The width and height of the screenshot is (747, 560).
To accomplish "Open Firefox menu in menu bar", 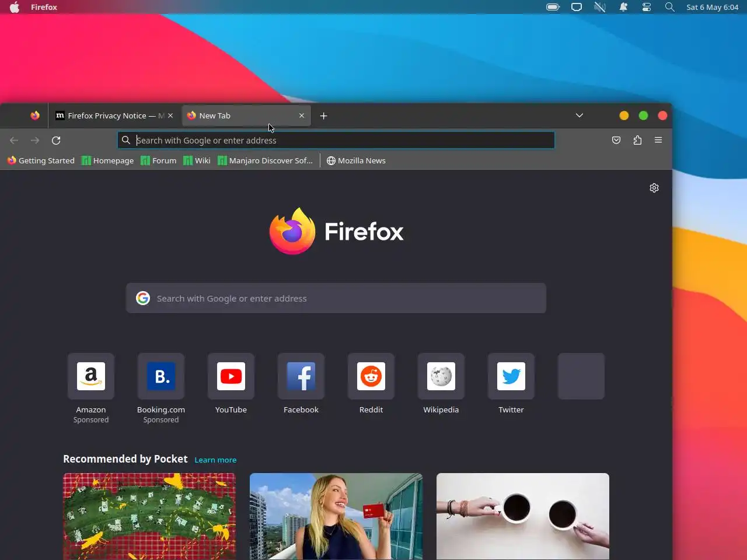I will click(x=44, y=7).
